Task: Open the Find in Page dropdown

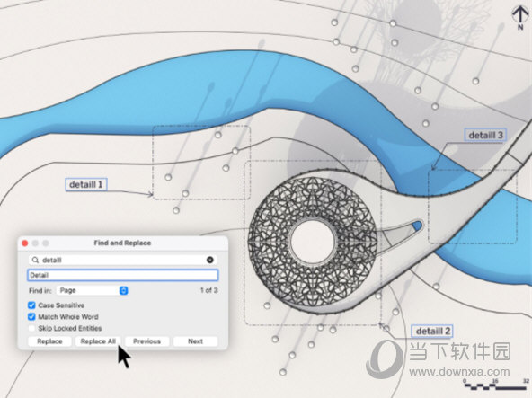Action: point(93,290)
